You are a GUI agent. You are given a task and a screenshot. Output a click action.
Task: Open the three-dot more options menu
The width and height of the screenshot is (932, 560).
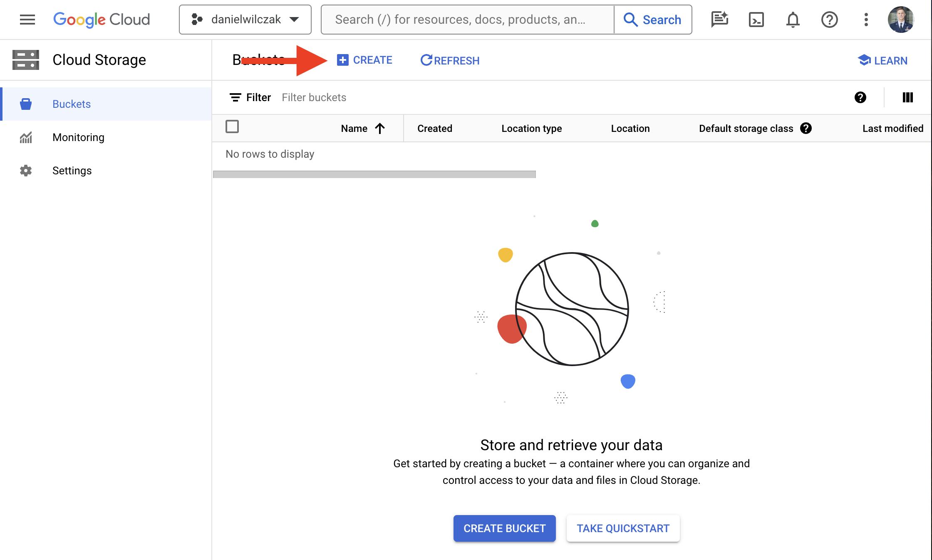click(x=866, y=20)
